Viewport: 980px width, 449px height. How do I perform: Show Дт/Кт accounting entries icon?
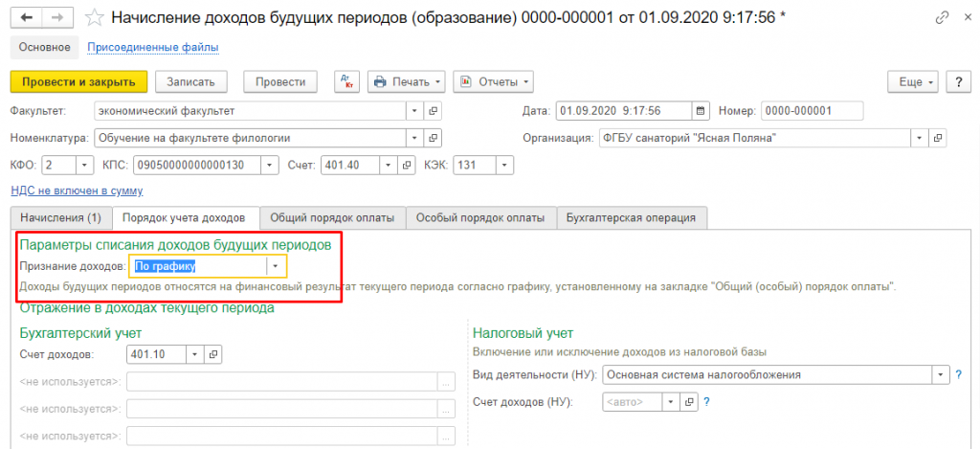pyautogui.click(x=346, y=82)
